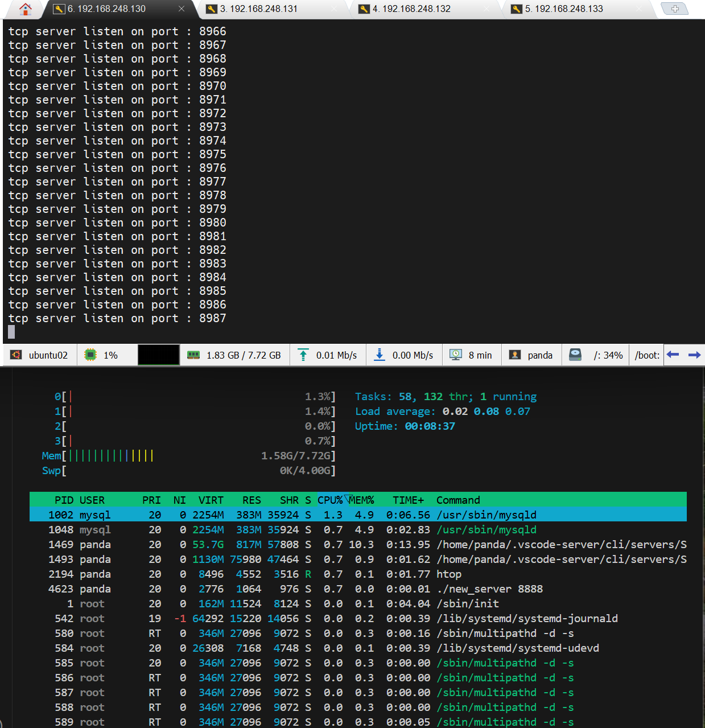Show next status items with right arrow
Viewport: 705px width, 728px height.
coord(694,355)
